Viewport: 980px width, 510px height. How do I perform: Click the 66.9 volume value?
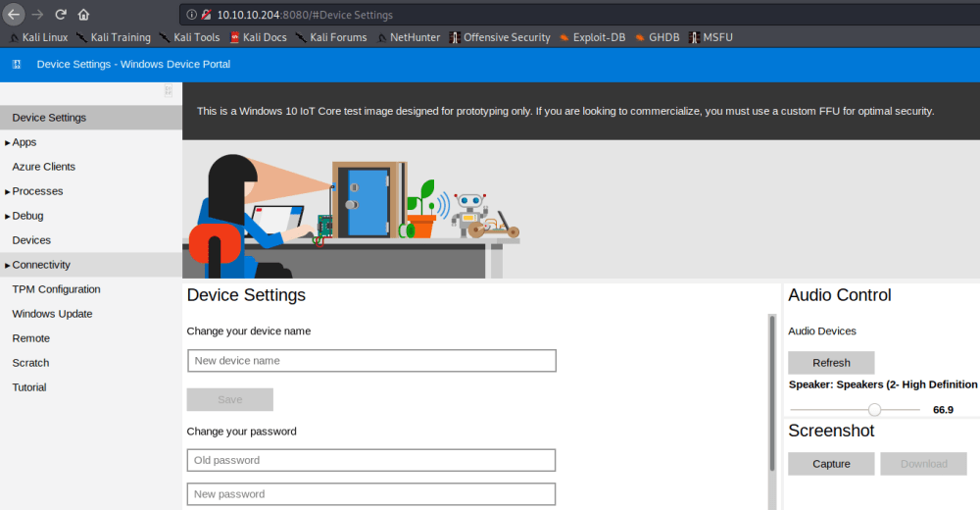point(943,410)
